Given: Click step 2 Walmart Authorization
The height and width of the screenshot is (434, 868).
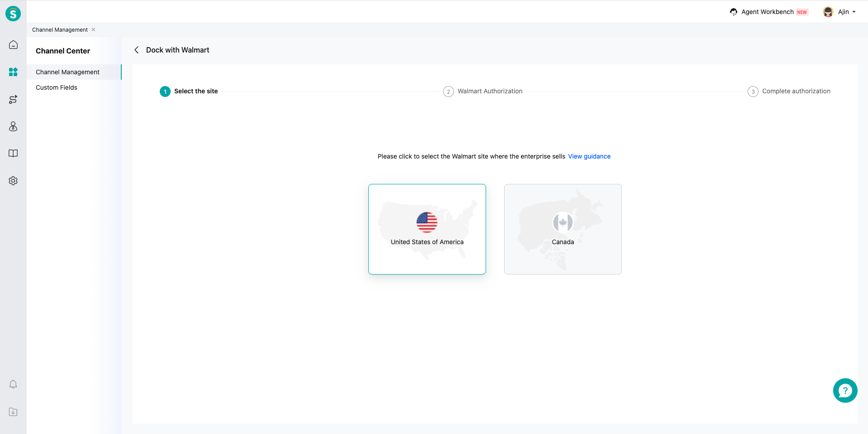Looking at the screenshot, I should pos(483,92).
